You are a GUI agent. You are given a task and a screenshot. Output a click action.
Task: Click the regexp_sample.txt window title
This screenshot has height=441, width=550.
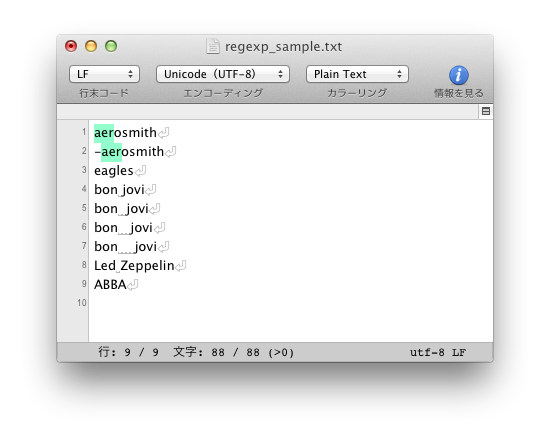(x=283, y=46)
